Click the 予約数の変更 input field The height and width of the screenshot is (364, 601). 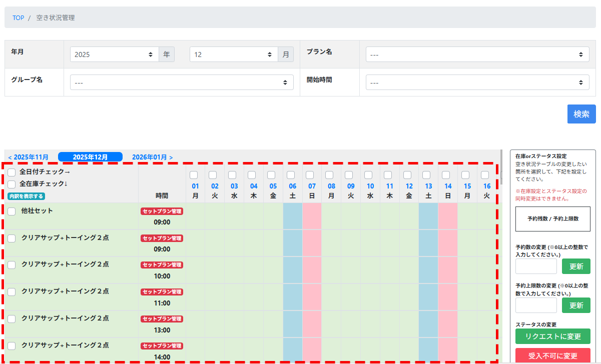(x=536, y=266)
